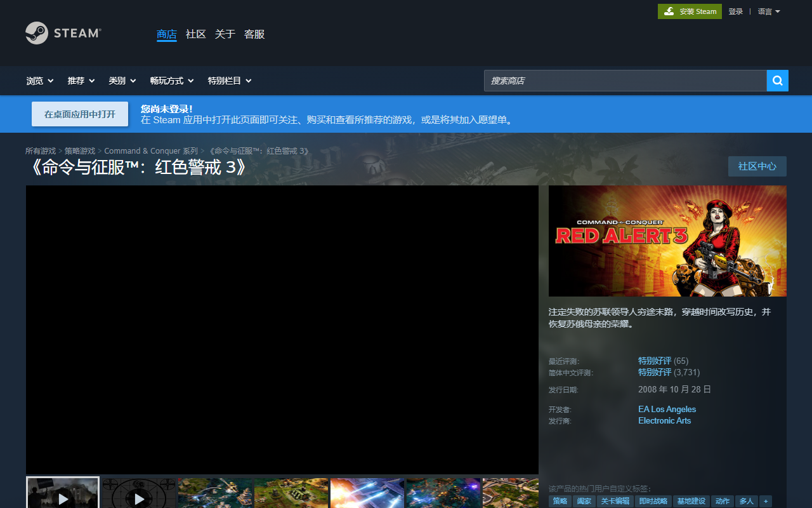Viewport: 812px width, 508px height.
Task: Open the third screenshot thumbnail
Action: click(x=215, y=493)
